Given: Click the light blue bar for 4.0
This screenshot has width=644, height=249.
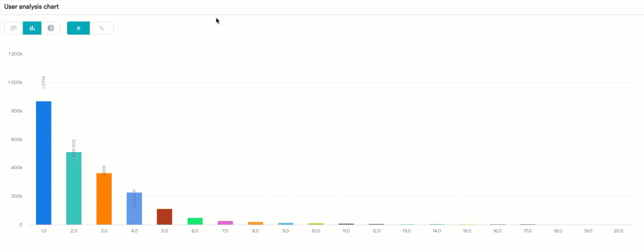Looking at the screenshot, I should click(134, 209).
